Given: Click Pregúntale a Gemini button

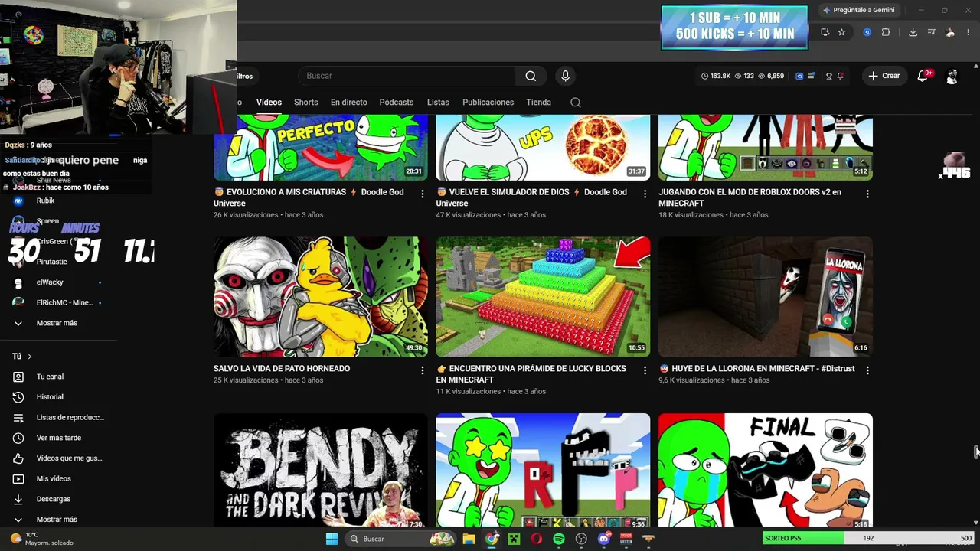Looking at the screenshot, I should (x=858, y=10).
